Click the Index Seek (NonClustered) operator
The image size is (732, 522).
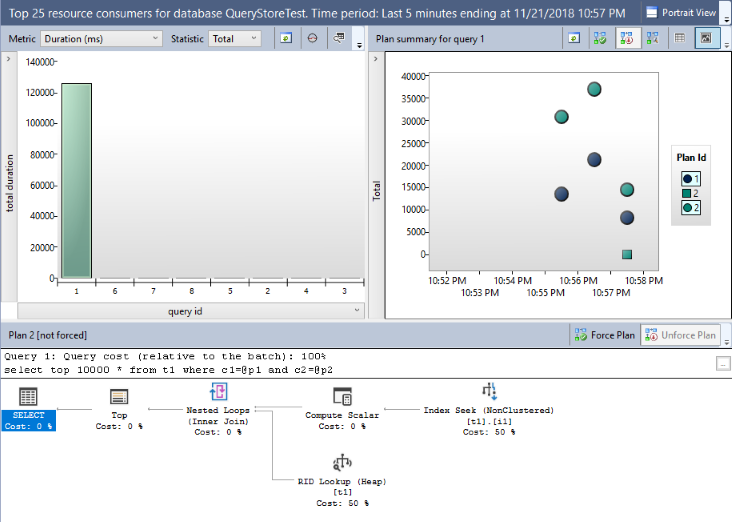489,392
